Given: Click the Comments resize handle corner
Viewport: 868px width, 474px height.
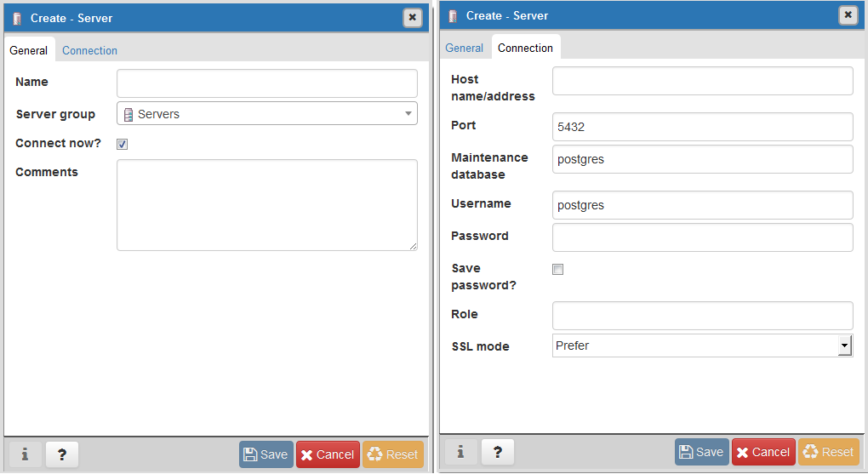Looking at the screenshot, I should [414, 247].
